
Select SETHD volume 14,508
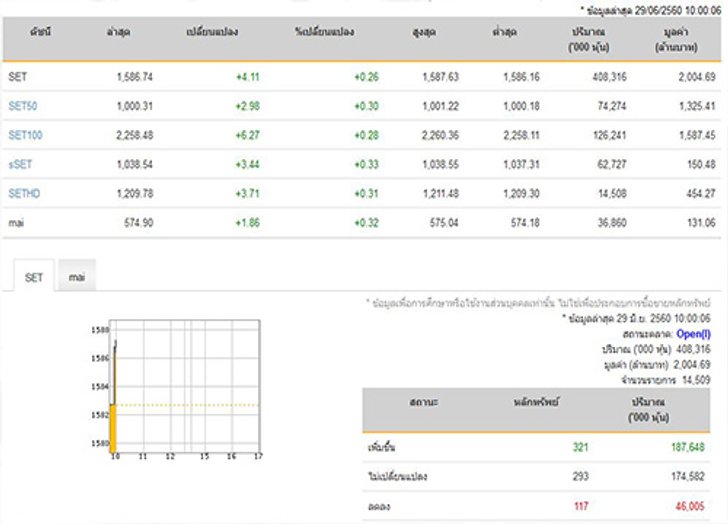click(x=612, y=194)
